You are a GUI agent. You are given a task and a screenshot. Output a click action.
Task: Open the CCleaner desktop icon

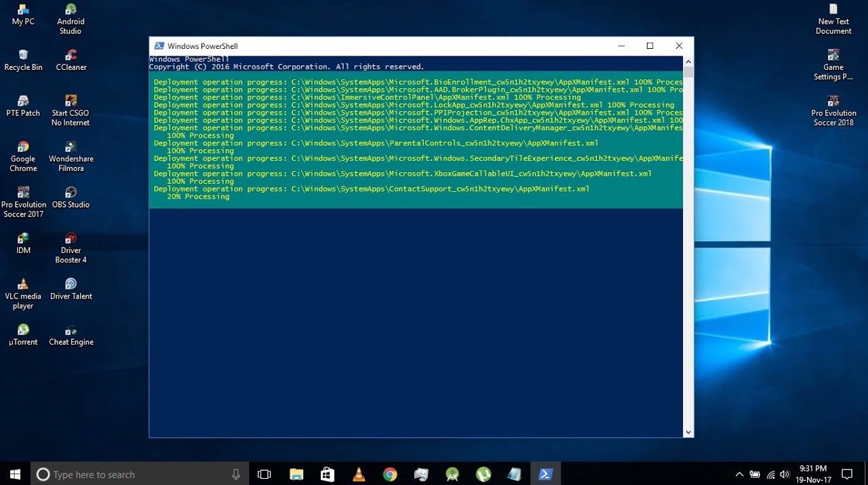[71, 56]
